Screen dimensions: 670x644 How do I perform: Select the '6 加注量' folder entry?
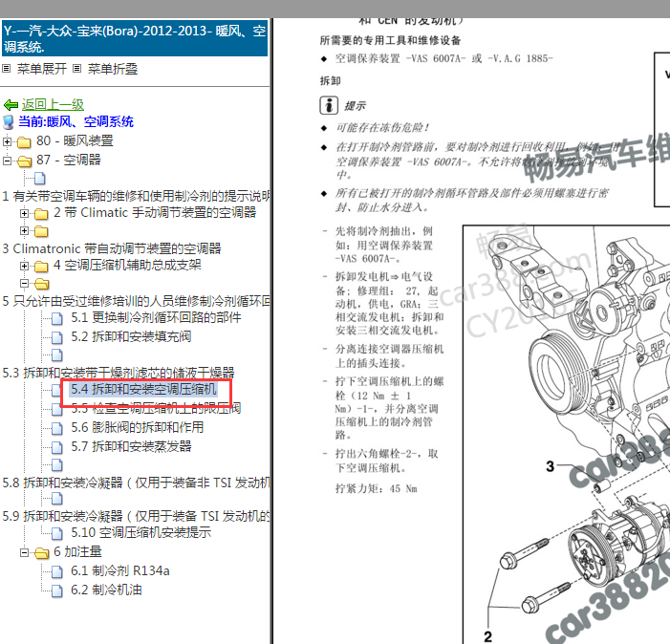77,551
